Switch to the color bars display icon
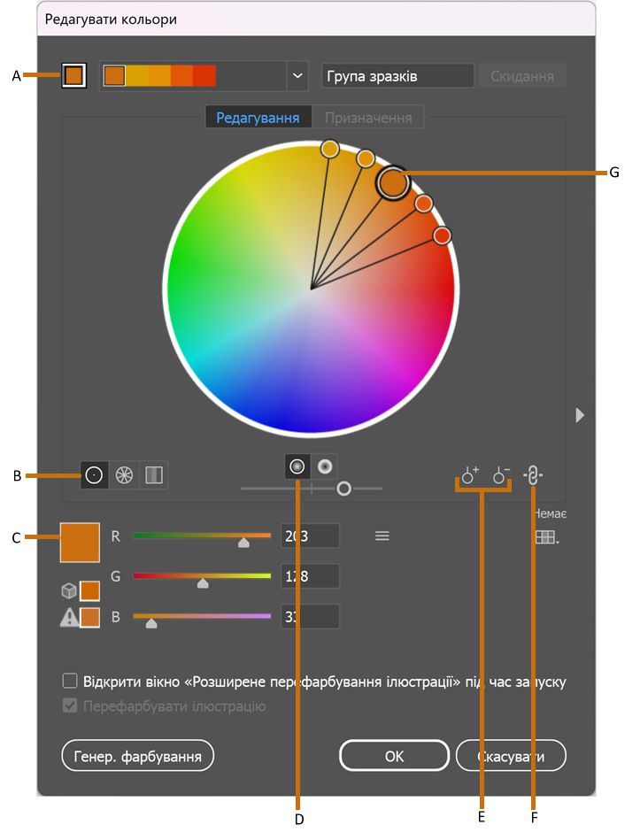Image resolution: width=640 pixels, height=840 pixels. pyautogui.click(x=154, y=475)
